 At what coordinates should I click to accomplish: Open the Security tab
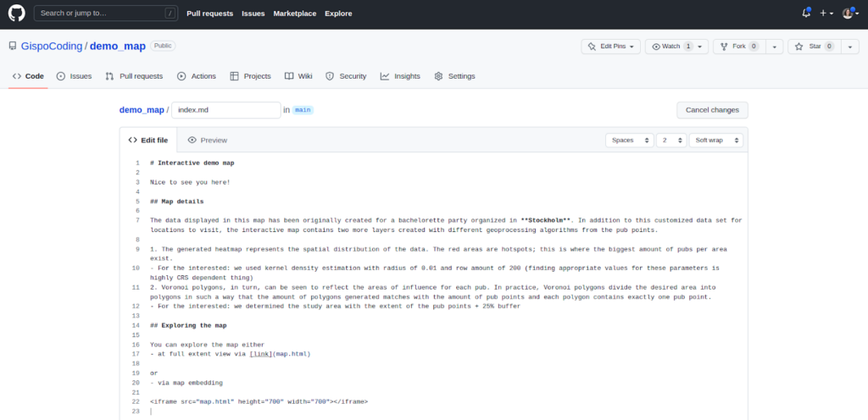(346, 76)
